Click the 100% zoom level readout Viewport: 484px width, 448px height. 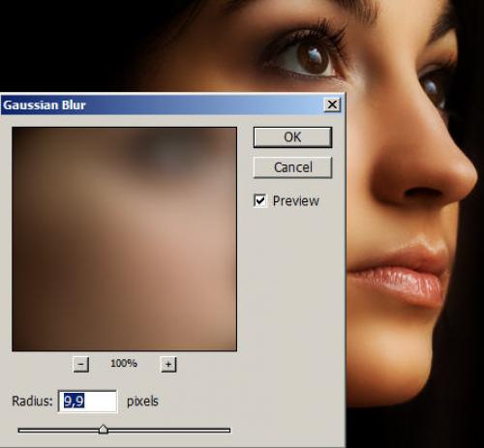[124, 364]
